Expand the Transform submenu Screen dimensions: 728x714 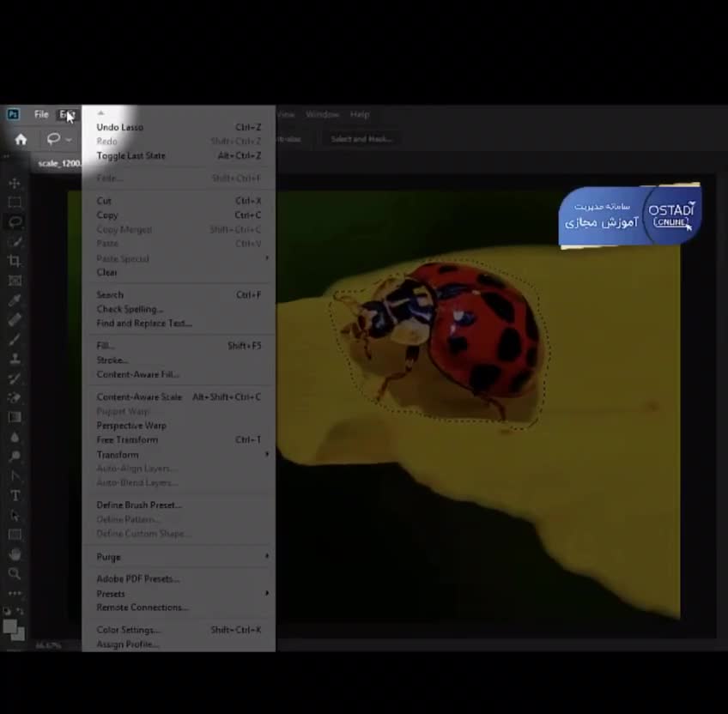pyautogui.click(x=118, y=454)
